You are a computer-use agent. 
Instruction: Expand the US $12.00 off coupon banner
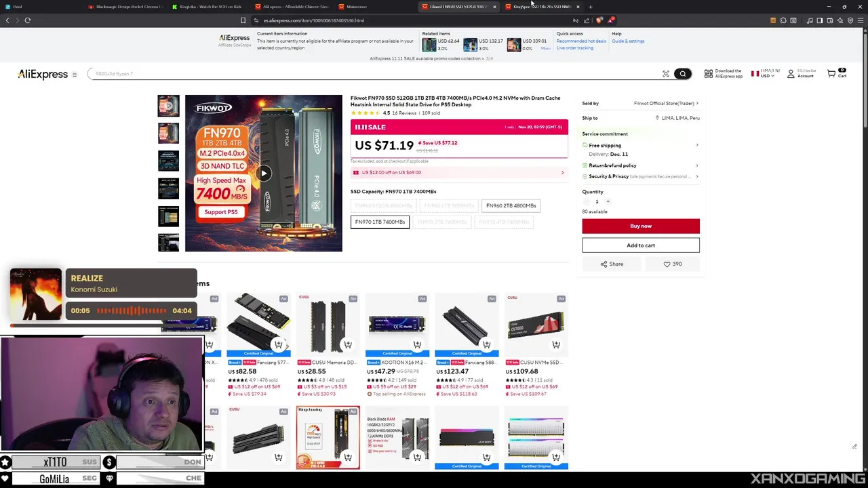click(459, 172)
